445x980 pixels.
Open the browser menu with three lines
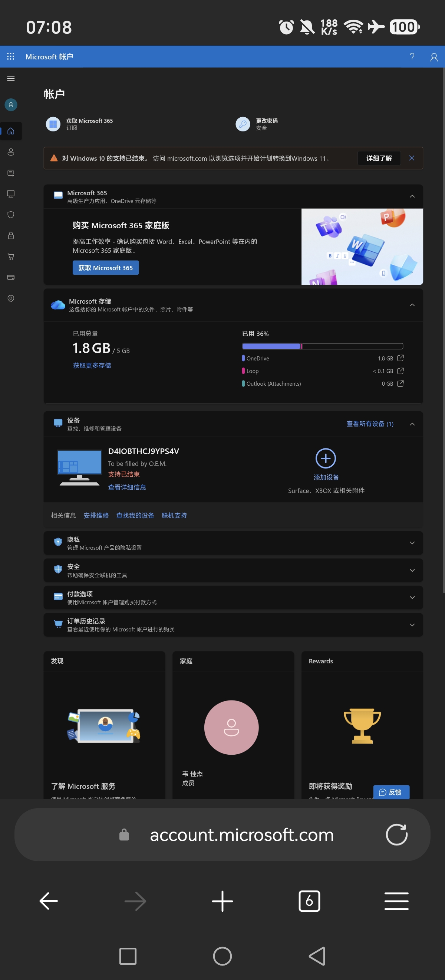tap(396, 901)
